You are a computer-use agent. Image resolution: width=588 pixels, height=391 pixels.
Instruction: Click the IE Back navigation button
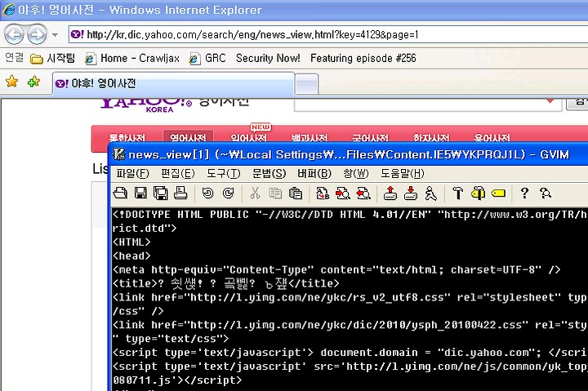tap(14, 35)
